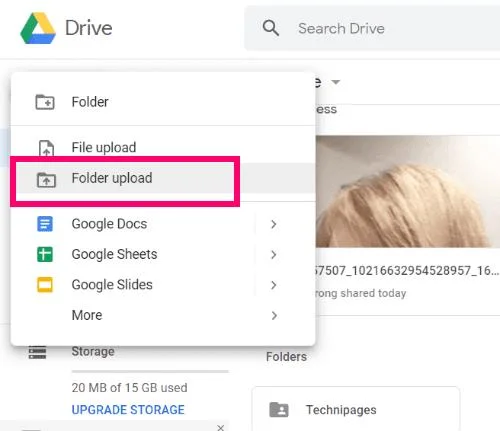Click the shared today caption
The height and width of the screenshot is (431, 500).
click(x=361, y=293)
